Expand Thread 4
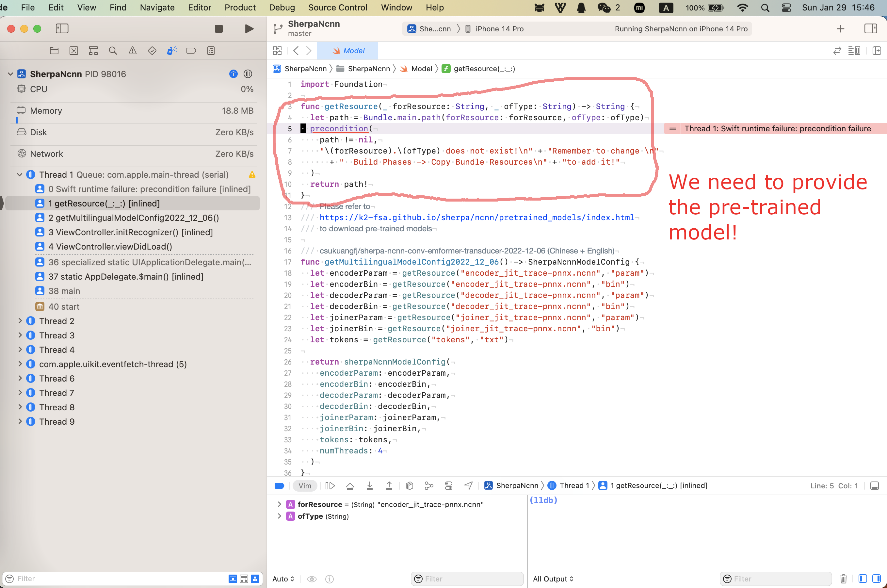Image resolution: width=887 pixels, height=588 pixels. click(20, 350)
